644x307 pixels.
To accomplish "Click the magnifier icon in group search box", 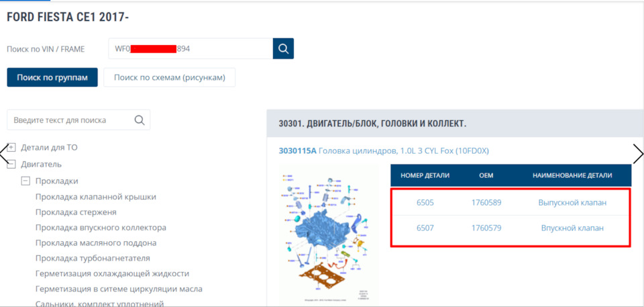I will pos(140,120).
